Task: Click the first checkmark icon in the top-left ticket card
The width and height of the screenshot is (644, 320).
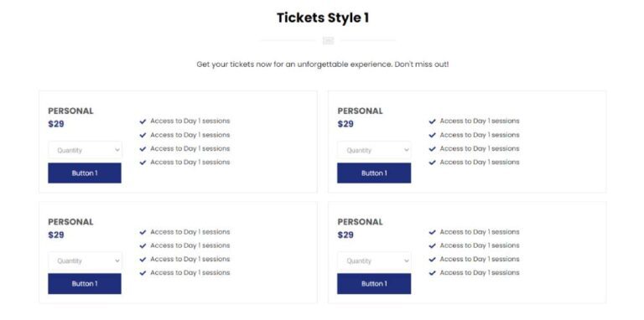Action: (143, 121)
